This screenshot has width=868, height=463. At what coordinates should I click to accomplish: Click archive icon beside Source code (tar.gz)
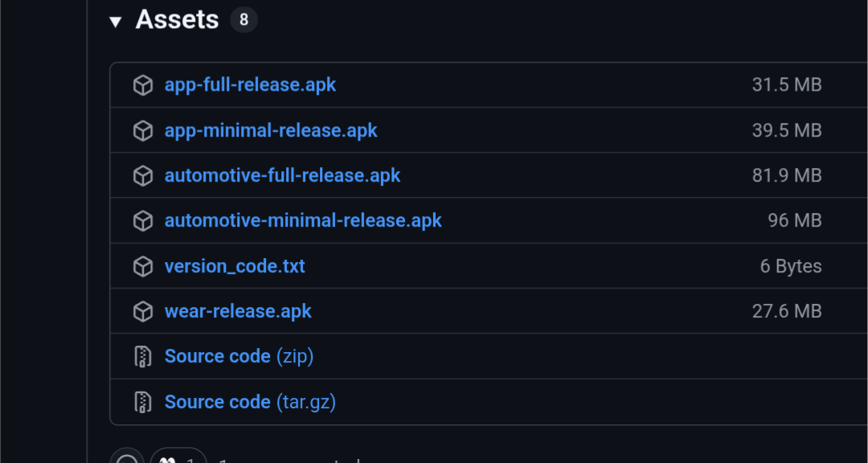(x=143, y=401)
